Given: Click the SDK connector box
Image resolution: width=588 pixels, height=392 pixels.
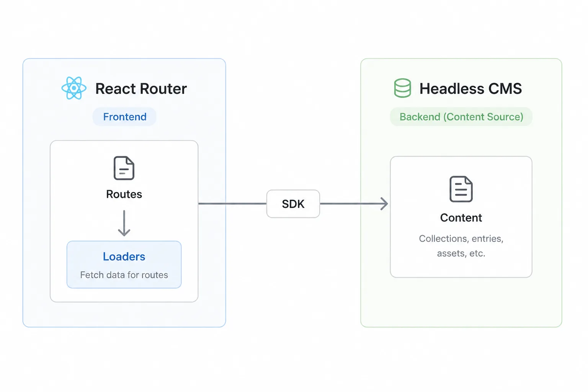Looking at the screenshot, I should (x=293, y=204).
